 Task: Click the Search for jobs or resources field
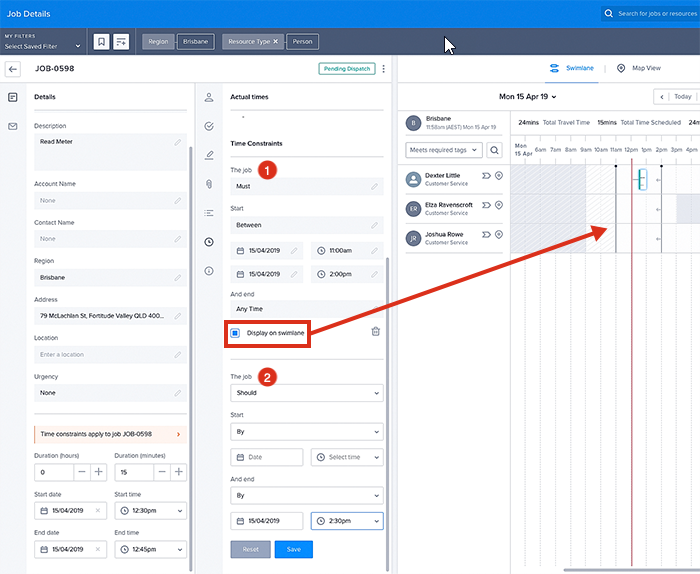(x=650, y=13)
